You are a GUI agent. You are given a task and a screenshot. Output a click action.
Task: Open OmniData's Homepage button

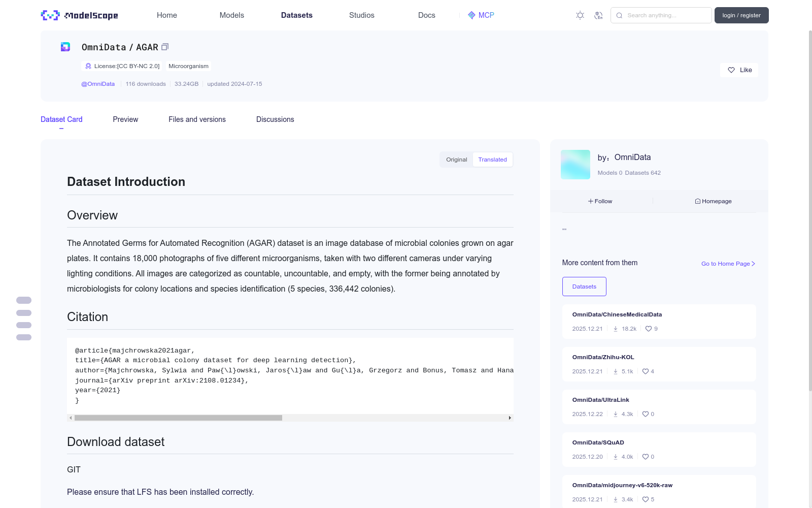(713, 201)
